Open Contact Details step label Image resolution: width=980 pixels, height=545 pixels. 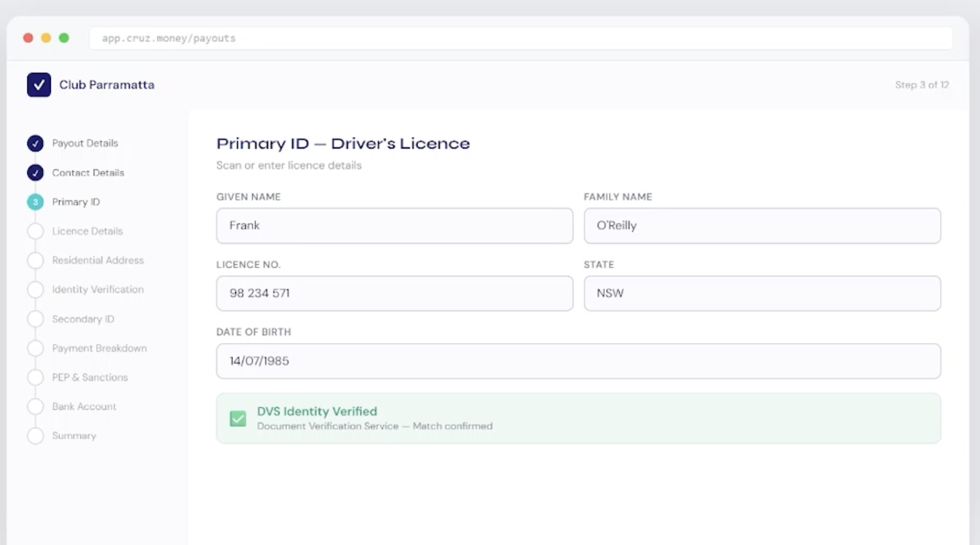88,172
